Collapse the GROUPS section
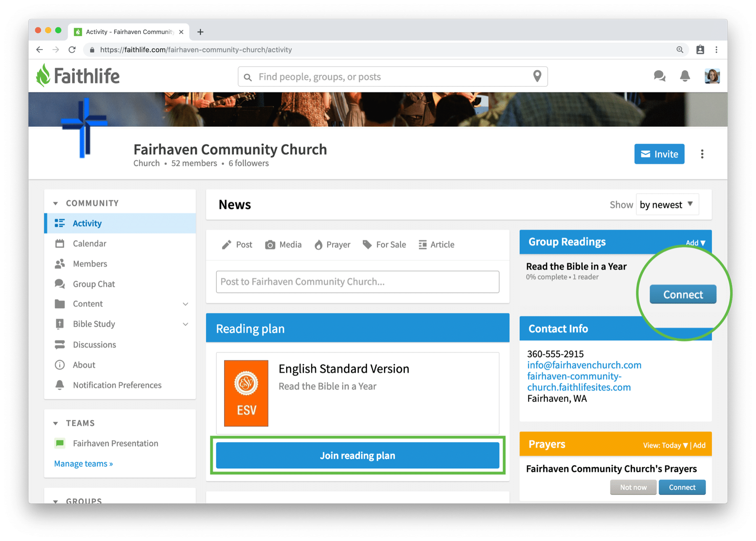756x541 pixels. 55,501
